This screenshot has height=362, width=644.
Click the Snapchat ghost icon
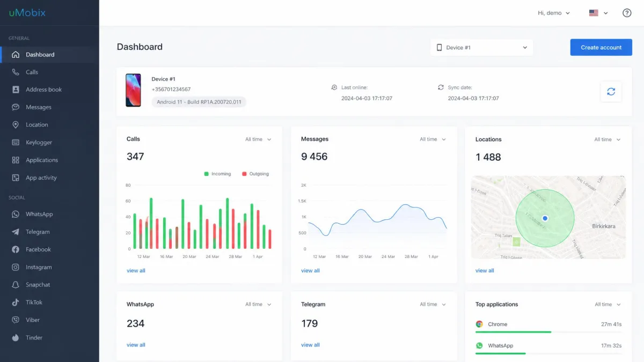point(15,285)
